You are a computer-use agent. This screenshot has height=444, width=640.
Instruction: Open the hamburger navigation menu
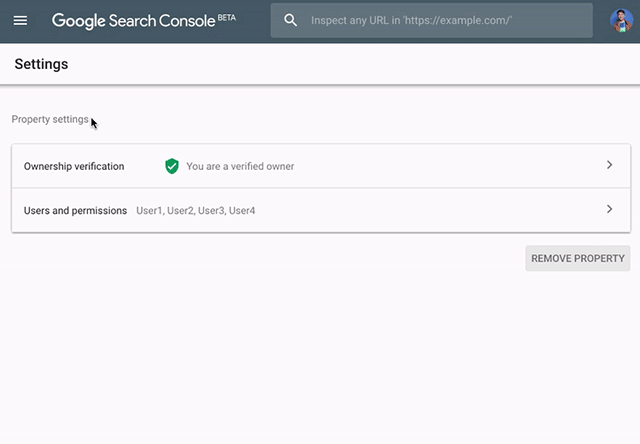[x=21, y=21]
